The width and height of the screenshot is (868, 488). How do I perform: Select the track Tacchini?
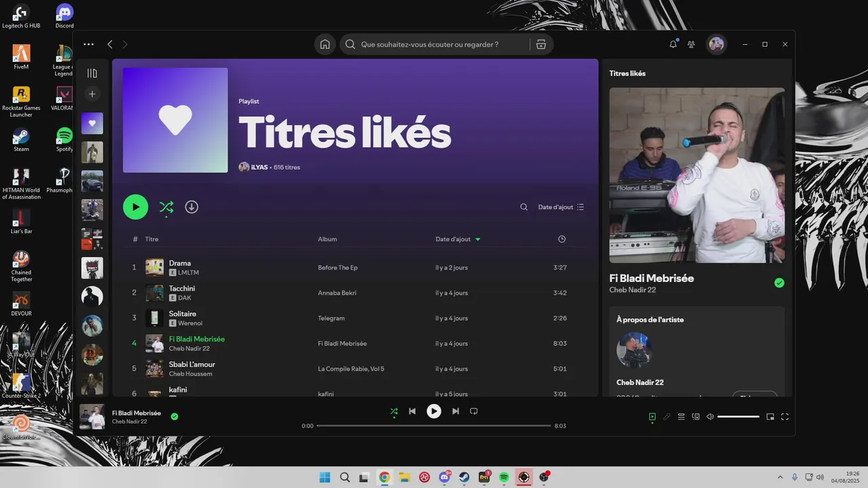tap(182, 288)
